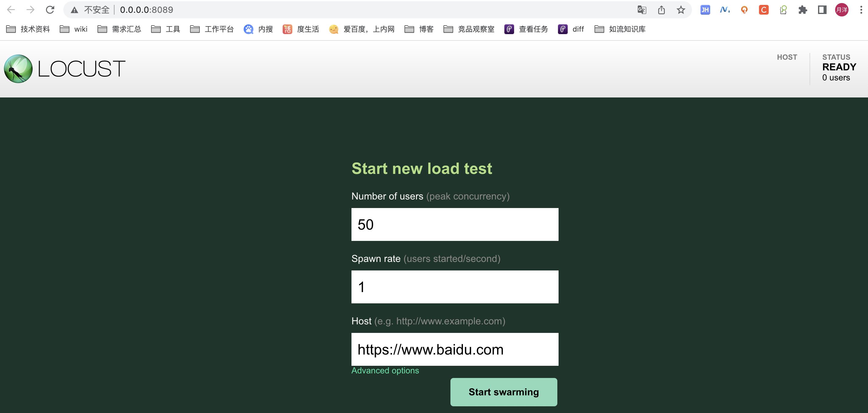This screenshot has width=868, height=413.
Task: Open the wiki bookmark folder
Action: tap(74, 29)
